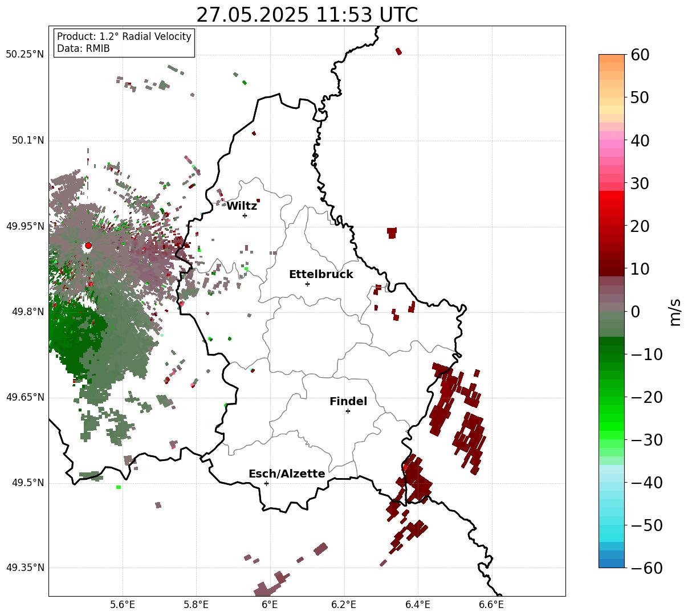Viewport: 688px width, 616px height.
Task: Click the colorbar value 10
Action: click(640, 268)
